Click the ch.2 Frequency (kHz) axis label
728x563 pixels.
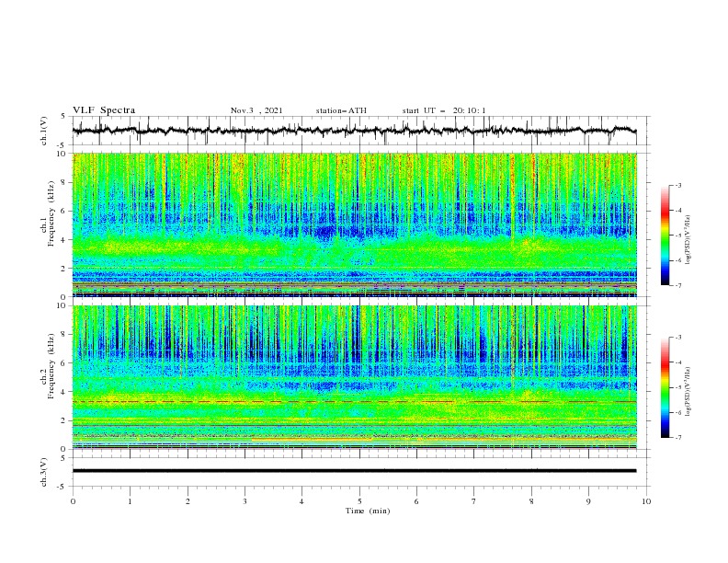click(47, 366)
